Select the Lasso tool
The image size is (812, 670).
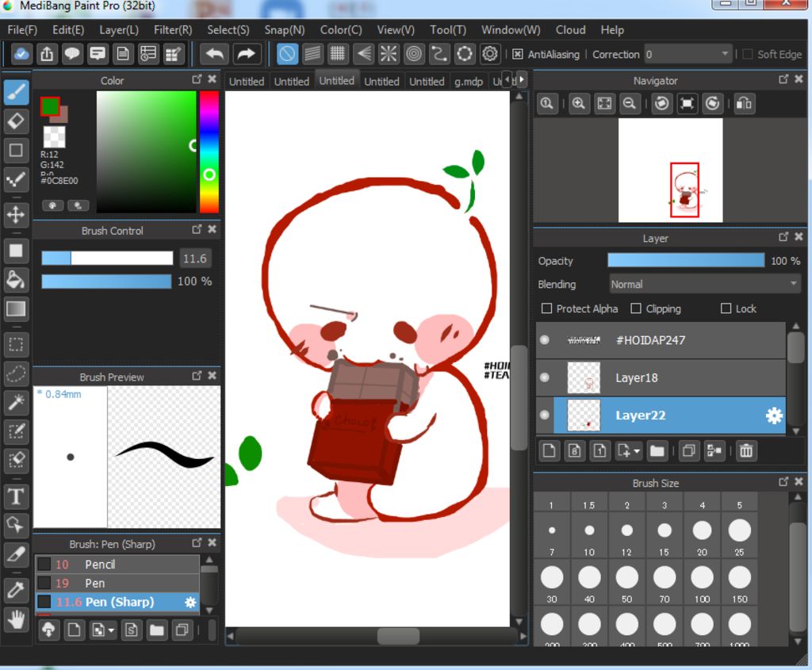[x=16, y=373]
